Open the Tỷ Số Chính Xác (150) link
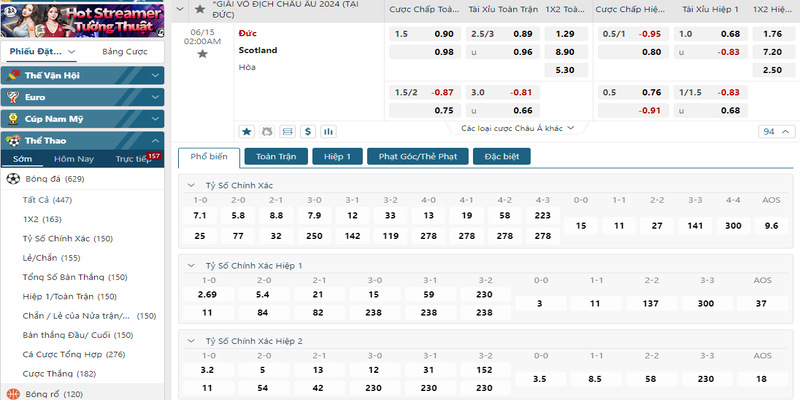The width and height of the screenshot is (800, 400). pyautogui.click(x=68, y=238)
